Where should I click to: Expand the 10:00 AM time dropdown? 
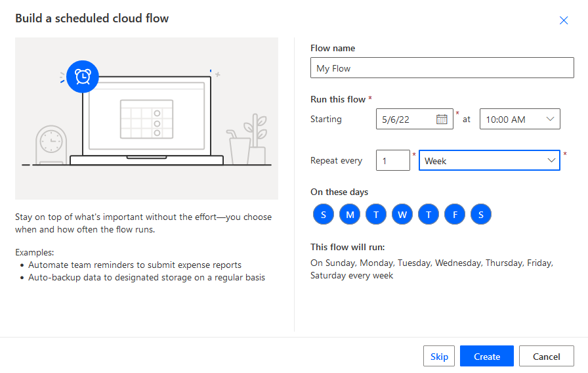coord(520,119)
